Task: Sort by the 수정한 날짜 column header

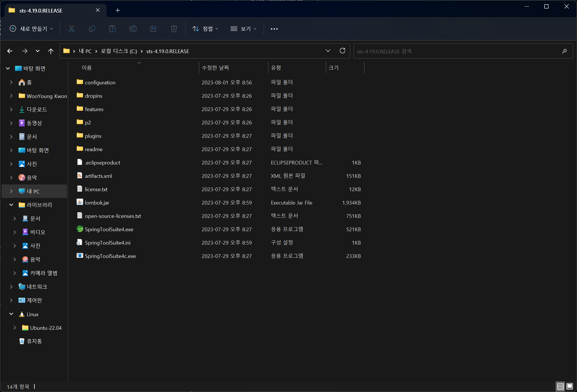Action: coord(215,68)
